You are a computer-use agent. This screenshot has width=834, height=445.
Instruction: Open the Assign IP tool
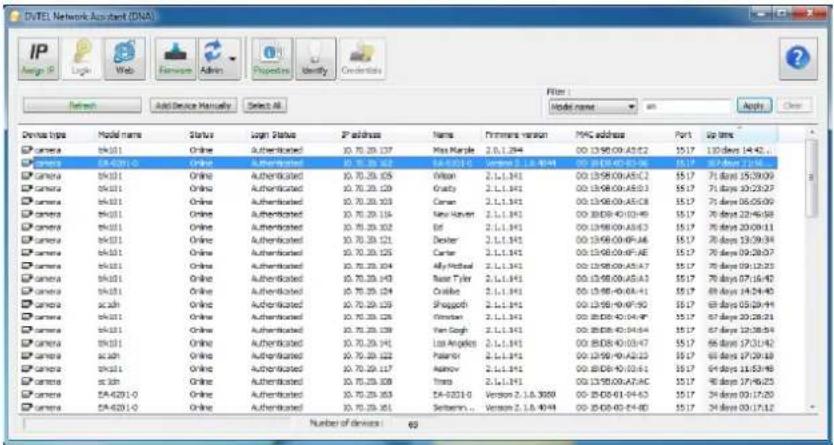[x=38, y=58]
